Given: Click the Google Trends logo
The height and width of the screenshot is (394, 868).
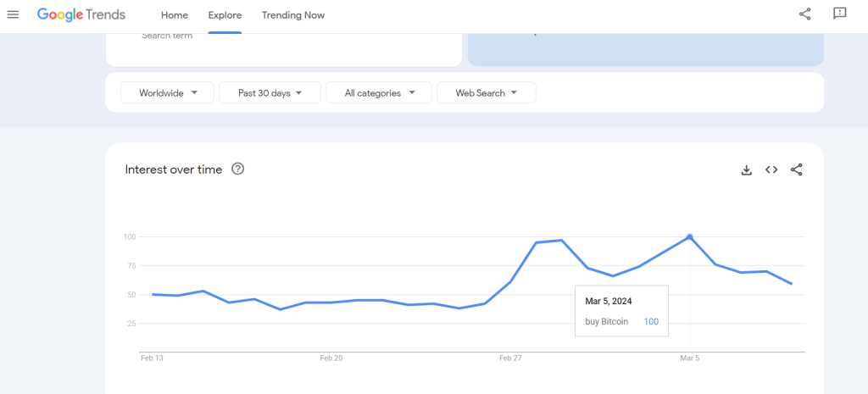Looking at the screenshot, I should [81, 15].
